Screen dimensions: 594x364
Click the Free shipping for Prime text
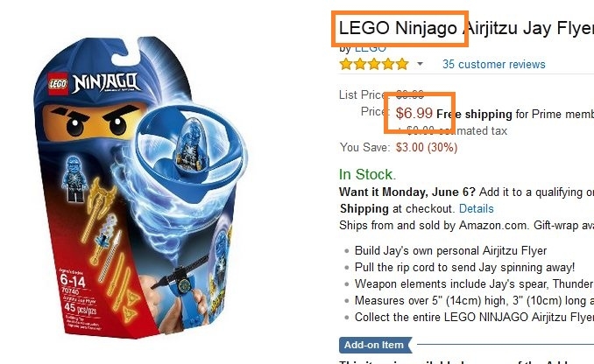(x=515, y=114)
